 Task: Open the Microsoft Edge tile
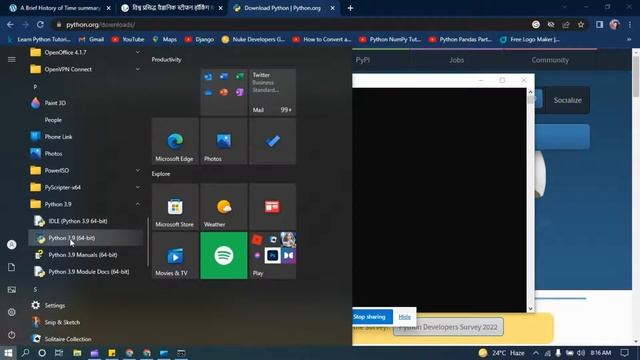pos(175,141)
